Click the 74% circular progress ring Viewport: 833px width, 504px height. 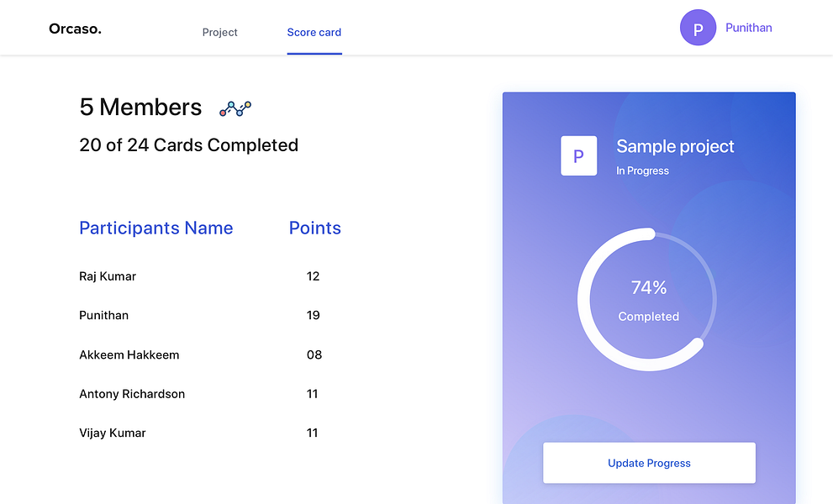point(647,300)
